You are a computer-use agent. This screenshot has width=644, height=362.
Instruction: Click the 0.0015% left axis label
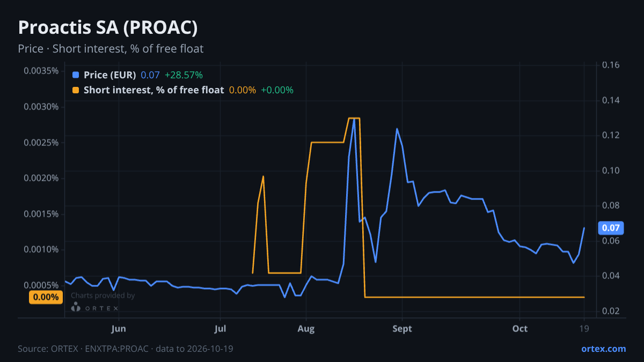pos(41,214)
